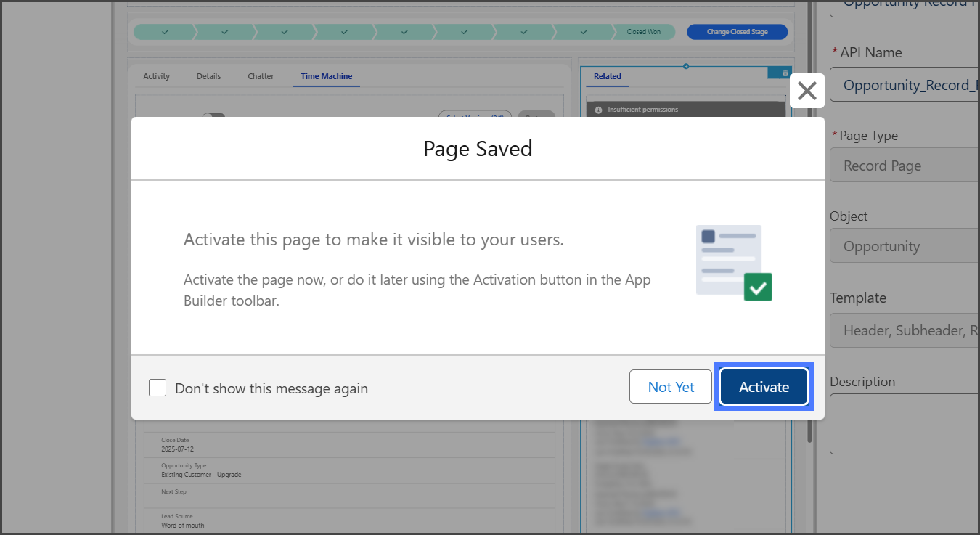Click the trash icon on the Related component

click(x=785, y=73)
